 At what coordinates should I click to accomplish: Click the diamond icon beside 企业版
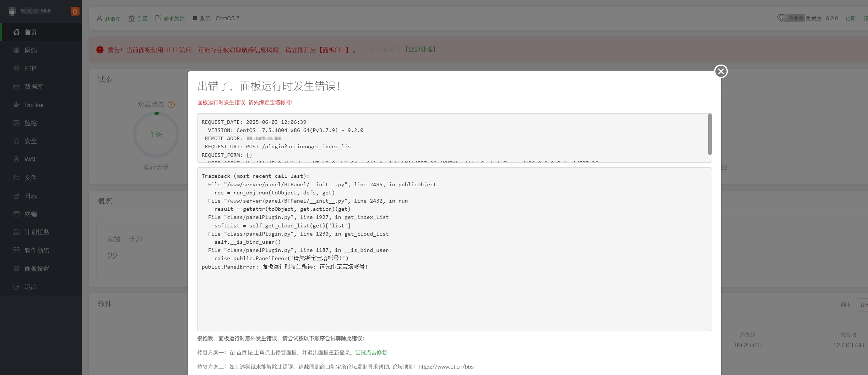(x=781, y=18)
